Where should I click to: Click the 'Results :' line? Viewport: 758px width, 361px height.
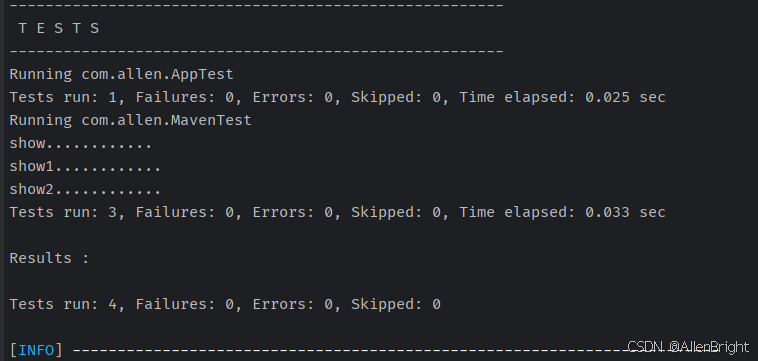coord(49,258)
